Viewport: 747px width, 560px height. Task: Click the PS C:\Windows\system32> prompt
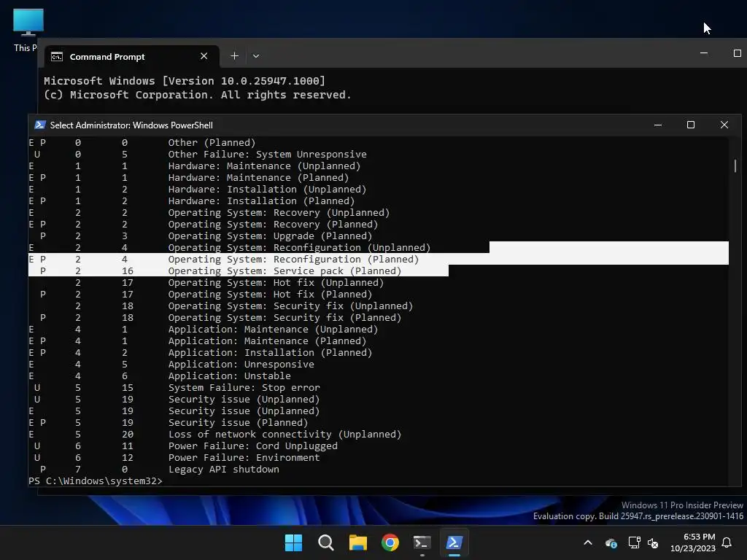pos(96,481)
